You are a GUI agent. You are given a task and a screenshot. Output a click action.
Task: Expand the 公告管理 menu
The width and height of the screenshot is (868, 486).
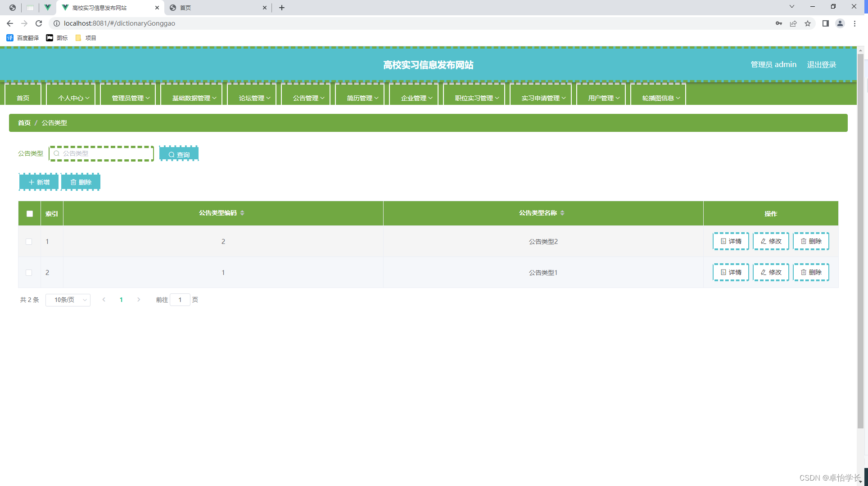[308, 98]
